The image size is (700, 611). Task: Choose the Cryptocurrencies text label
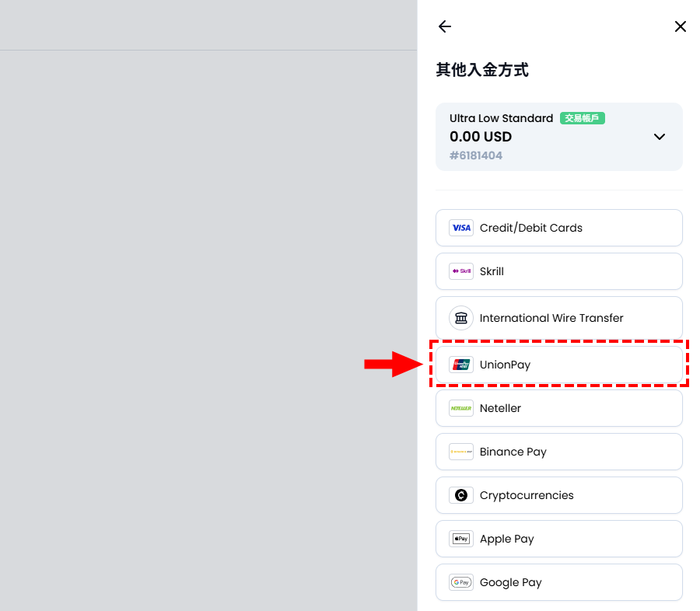[527, 495]
